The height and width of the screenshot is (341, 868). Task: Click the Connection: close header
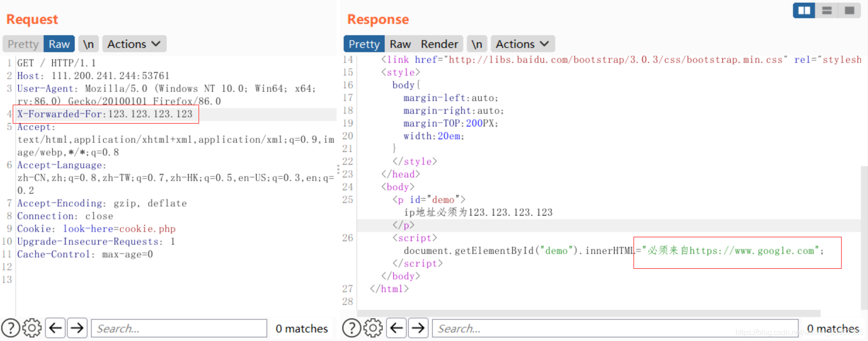click(x=65, y=216)
